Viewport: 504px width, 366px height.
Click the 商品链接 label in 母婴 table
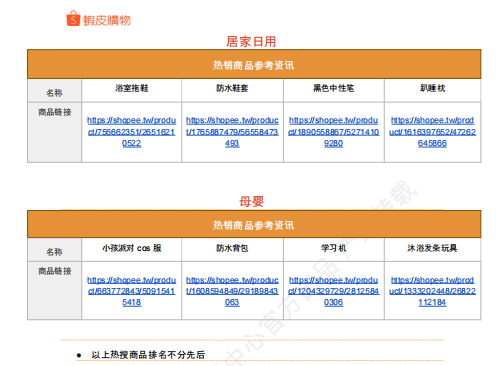pos(55,271)
